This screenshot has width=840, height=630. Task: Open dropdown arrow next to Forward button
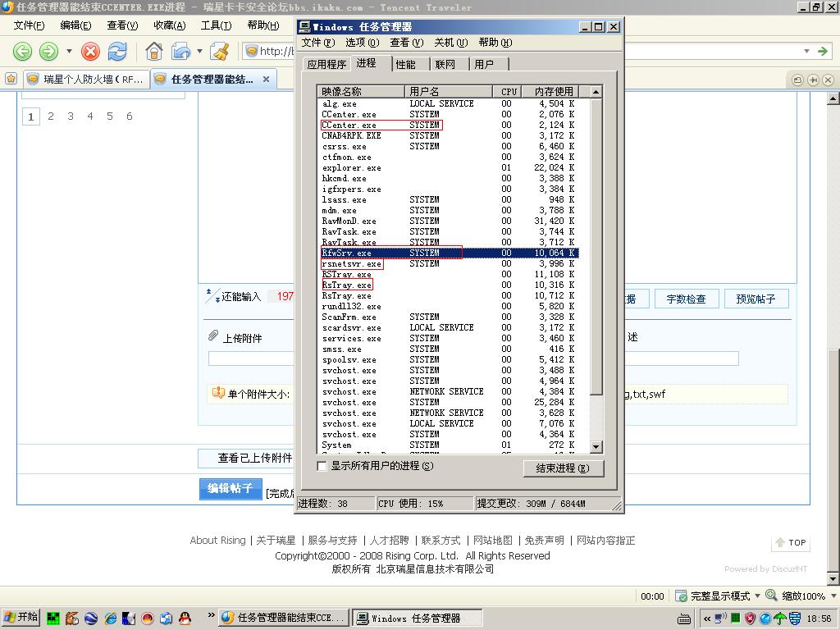pos(69,52)
